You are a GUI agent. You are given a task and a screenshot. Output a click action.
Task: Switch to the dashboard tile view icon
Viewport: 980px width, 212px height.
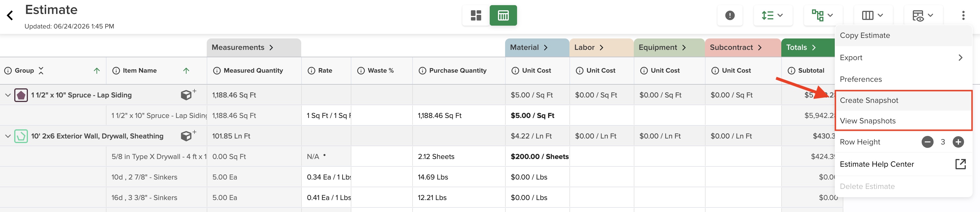click(476, 16)
